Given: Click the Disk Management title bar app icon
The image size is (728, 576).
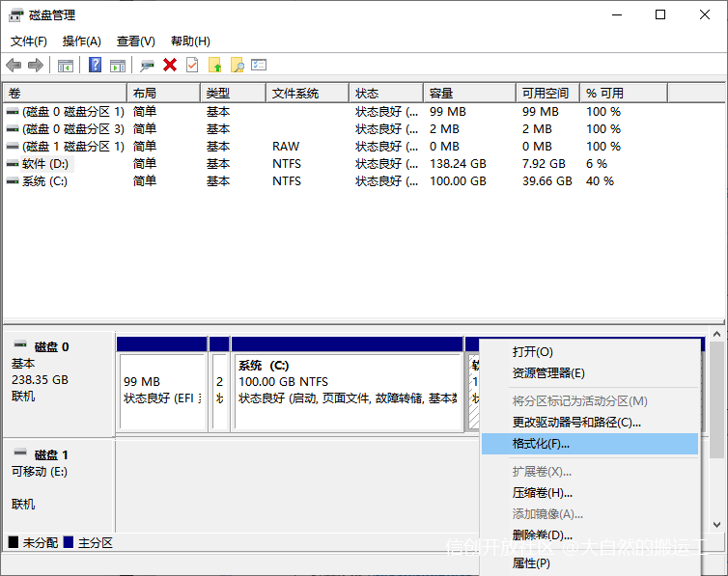Looking at the screenshot, I should coord(15,15).
